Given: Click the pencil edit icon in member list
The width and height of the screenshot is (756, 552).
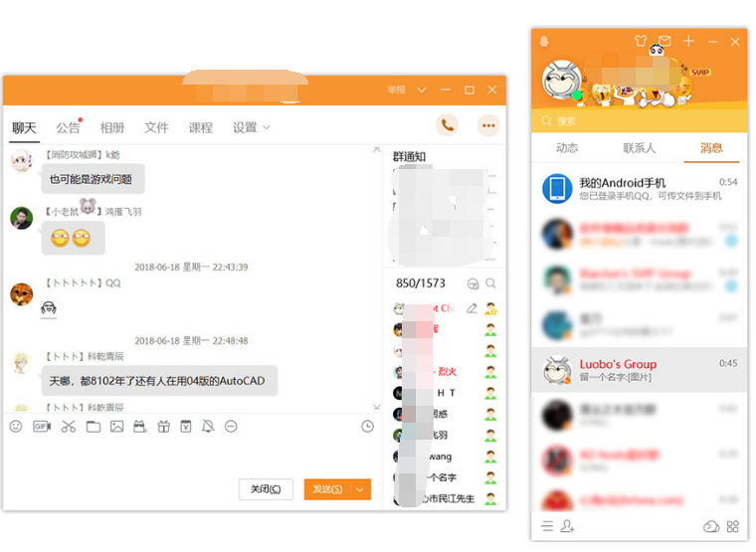Looking at the screenshot, I should click(x=472, y=308).
